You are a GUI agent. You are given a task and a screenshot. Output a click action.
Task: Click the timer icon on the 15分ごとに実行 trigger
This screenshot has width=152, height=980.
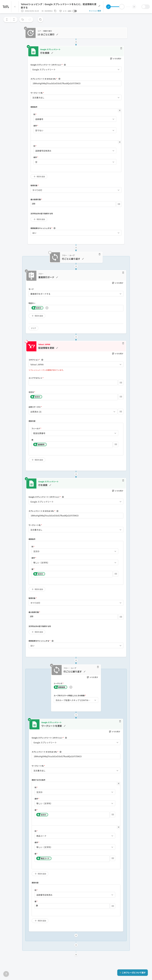pyautogui.click(x=31, y=33)
